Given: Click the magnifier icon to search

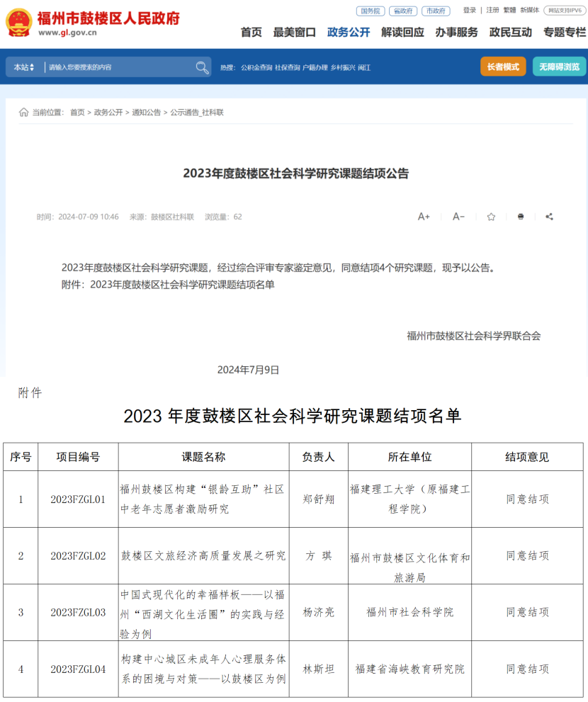Looking at the screenshot, I should [202, 67].
